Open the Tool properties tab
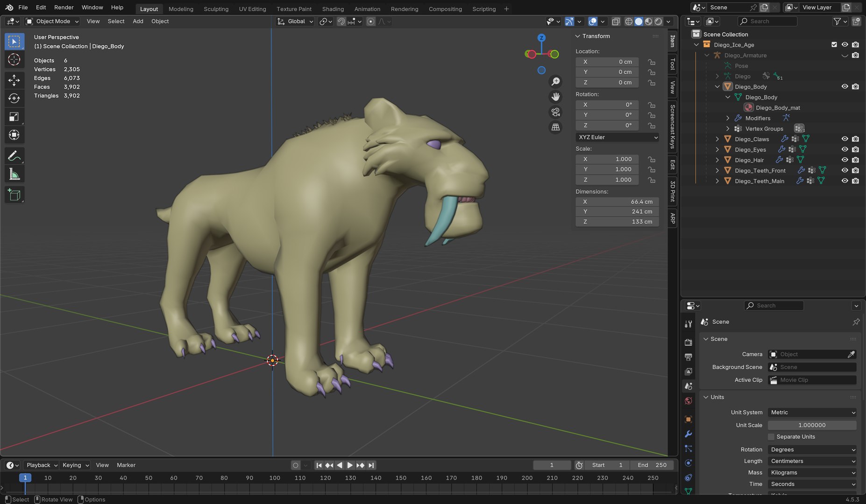The height and width of the screenshot is (504, 866). pos(688,324)
